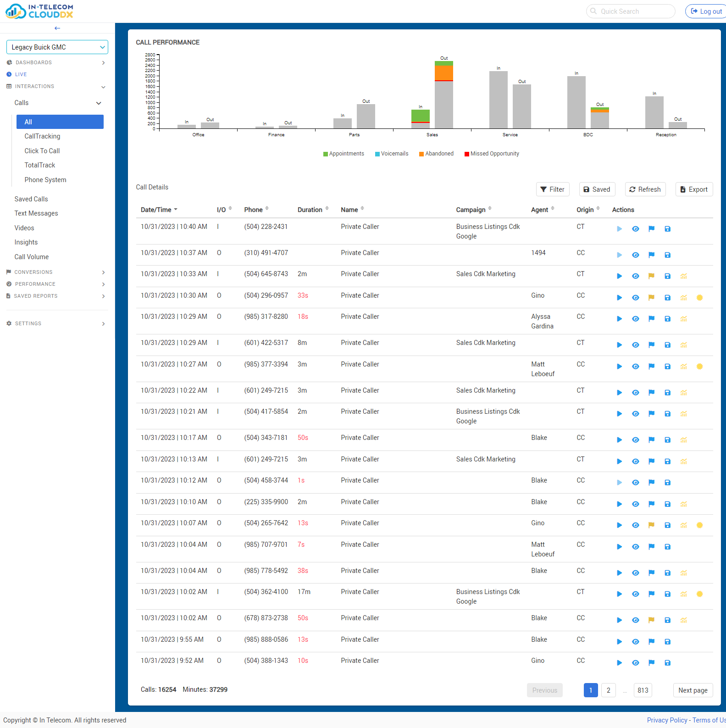Click the sun badge on 10:30 AM call
The image size is (726, 728).
click(699, 298)
